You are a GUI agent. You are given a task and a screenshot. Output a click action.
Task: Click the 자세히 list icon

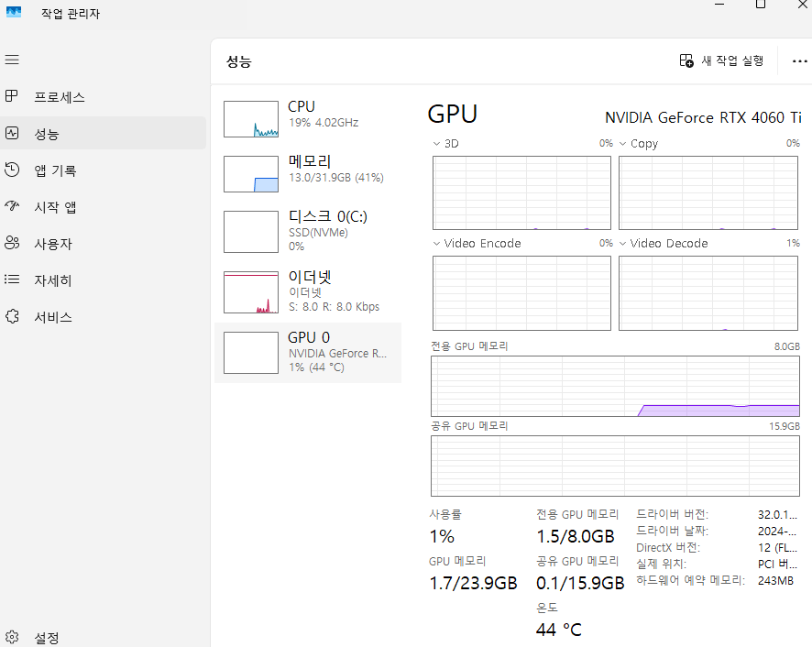coord(12,280)
